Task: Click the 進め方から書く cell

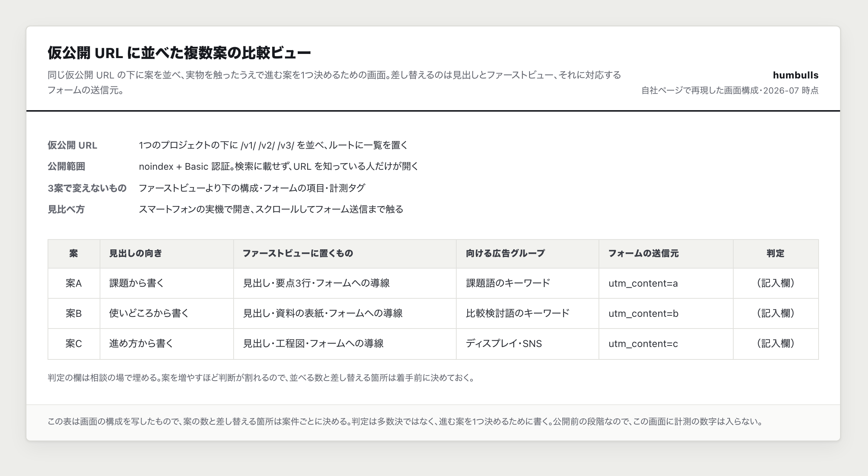Action: click(x=167, y=344)
